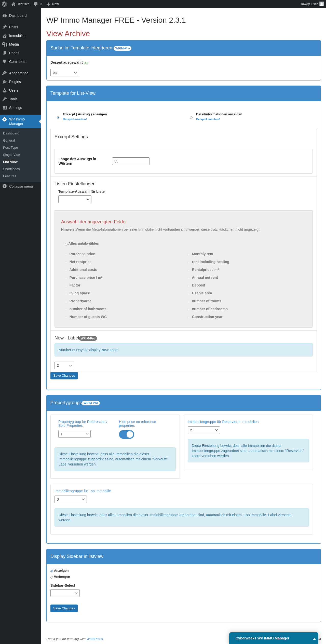This screenshot has width=326, height=644.
Task: Click the Appearance paintbrush icon
Action: [5, 73]
